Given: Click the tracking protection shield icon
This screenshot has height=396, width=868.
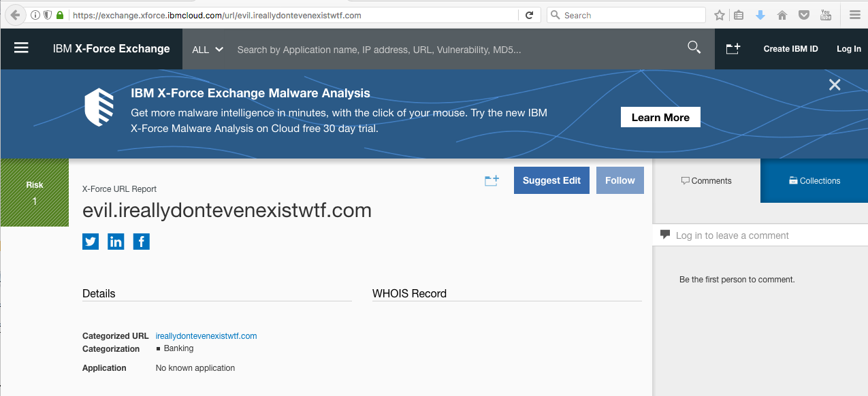Looking at the screenshot, I should point(48,15).
